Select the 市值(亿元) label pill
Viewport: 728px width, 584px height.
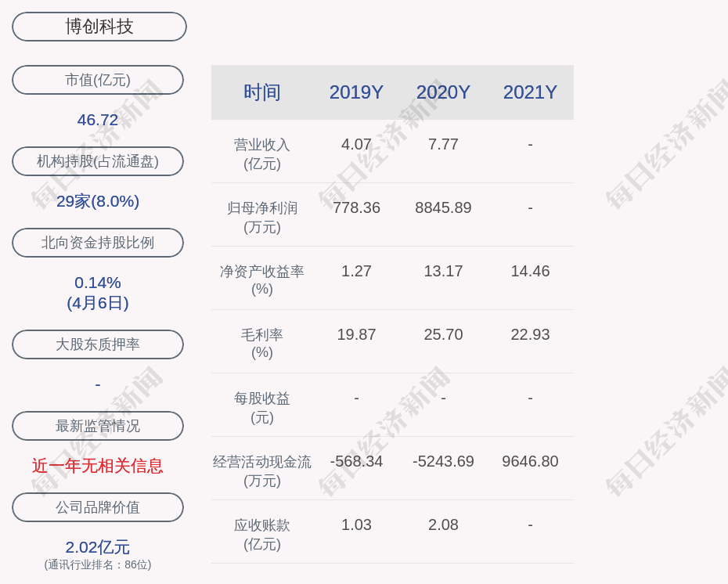pyautogui.click(x=98, y=80)
